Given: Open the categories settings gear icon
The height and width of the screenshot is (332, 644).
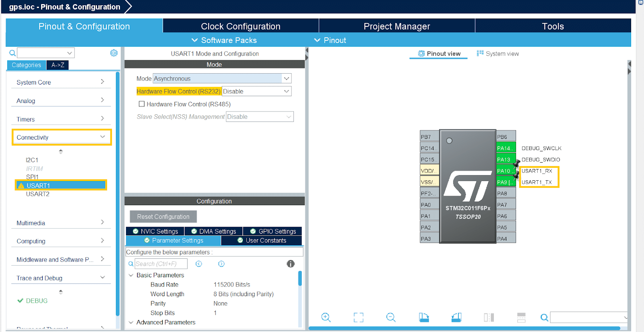Looking at the screenshot, I should pos(114,53).
